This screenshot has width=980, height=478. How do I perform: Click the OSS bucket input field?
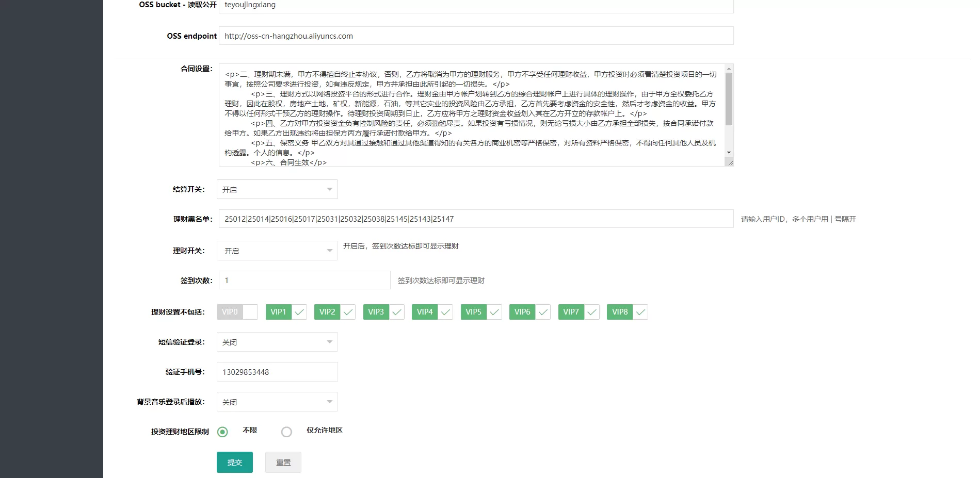pyautogui.click(x=476, y=6)
